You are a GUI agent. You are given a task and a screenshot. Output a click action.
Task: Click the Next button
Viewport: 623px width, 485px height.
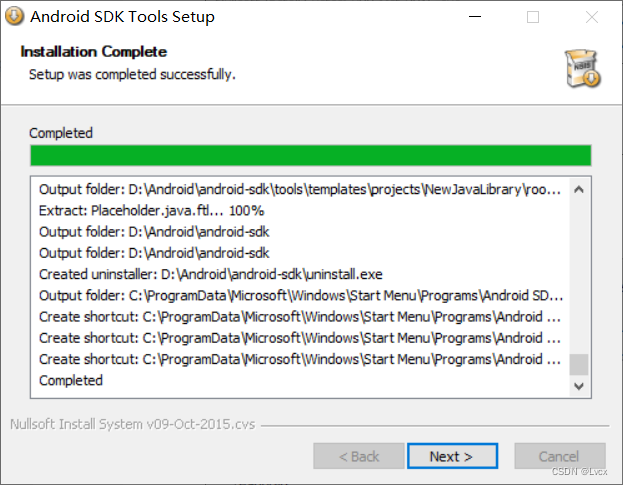[x=452, y=456]
